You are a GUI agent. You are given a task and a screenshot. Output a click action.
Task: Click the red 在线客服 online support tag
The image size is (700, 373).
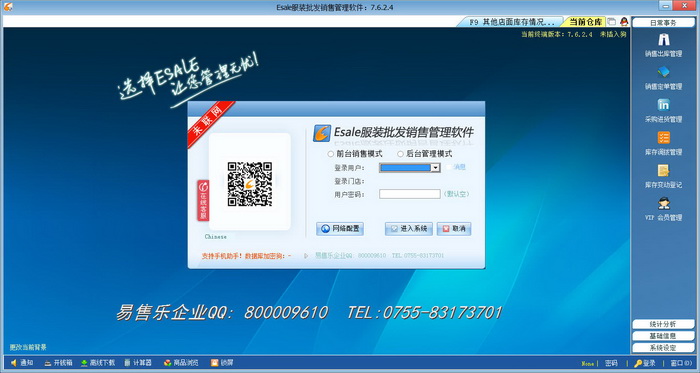pos(203,200)
